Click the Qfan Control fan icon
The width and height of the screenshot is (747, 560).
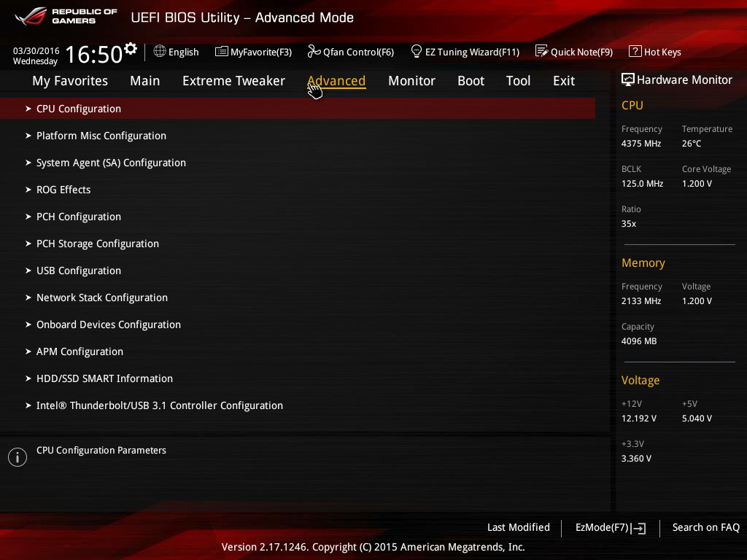[x=314, y=51]
